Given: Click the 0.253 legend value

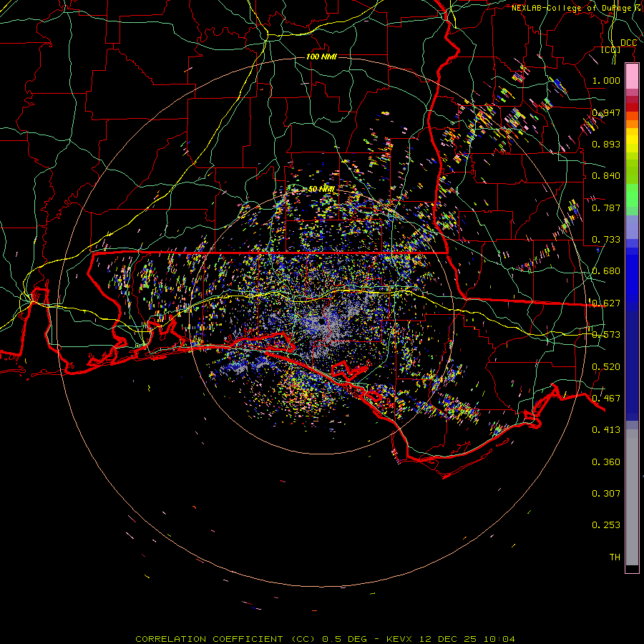Looking at the screenshot, I should pos(606,525).
